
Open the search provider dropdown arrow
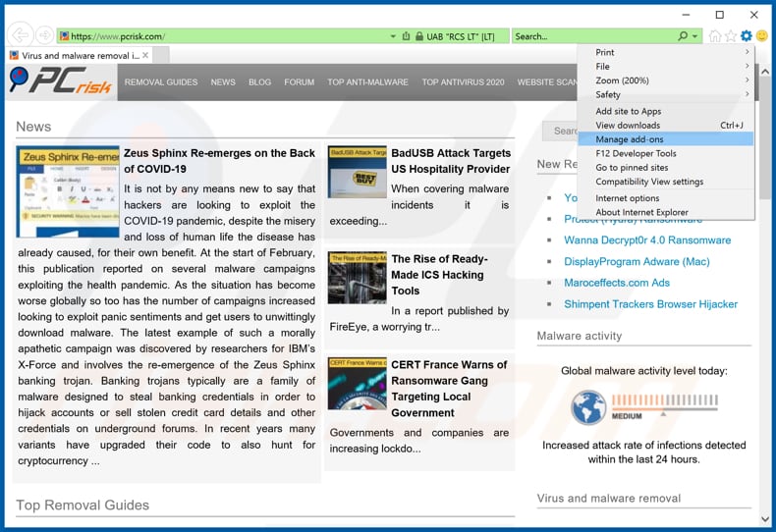[695, 36]
